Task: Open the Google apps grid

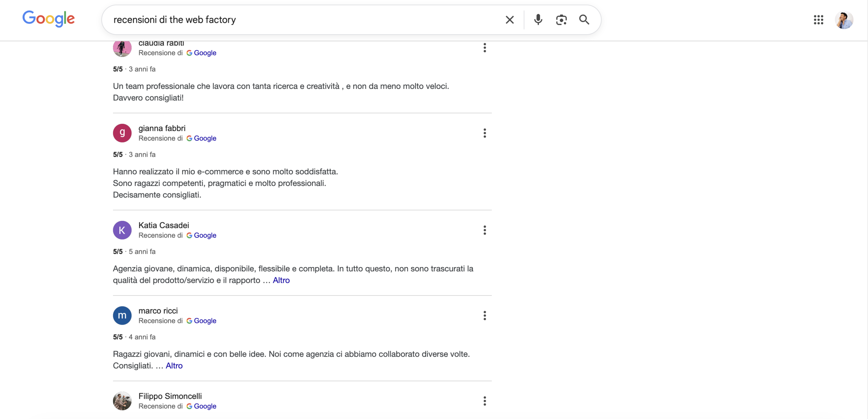Action: click(818, 20)
